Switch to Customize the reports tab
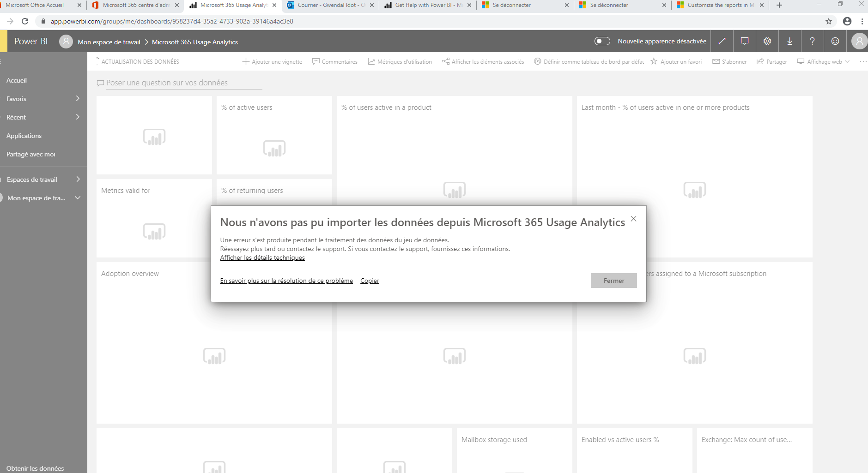The image size is (868, 473). coord(720,5)
